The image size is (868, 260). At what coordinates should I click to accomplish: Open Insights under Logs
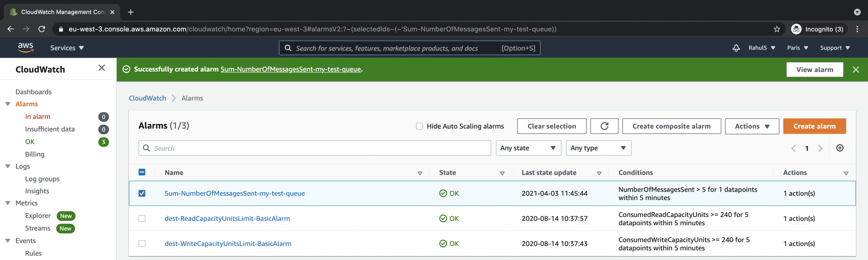click(37, 191)
